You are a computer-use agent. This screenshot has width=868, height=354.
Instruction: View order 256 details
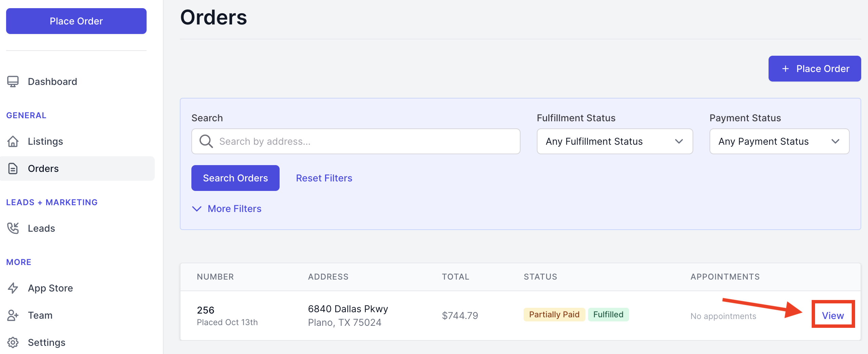click(x=833, y=316)
